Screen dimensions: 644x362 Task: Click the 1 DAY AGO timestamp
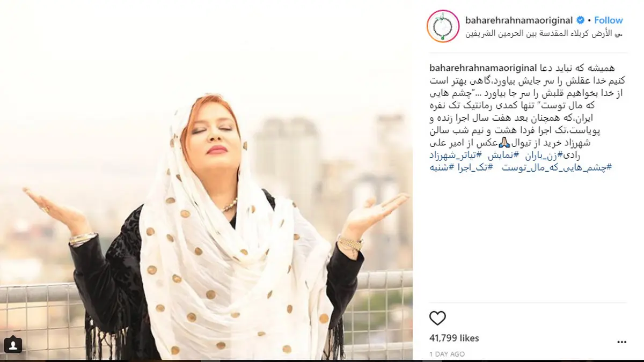(447, 354)
